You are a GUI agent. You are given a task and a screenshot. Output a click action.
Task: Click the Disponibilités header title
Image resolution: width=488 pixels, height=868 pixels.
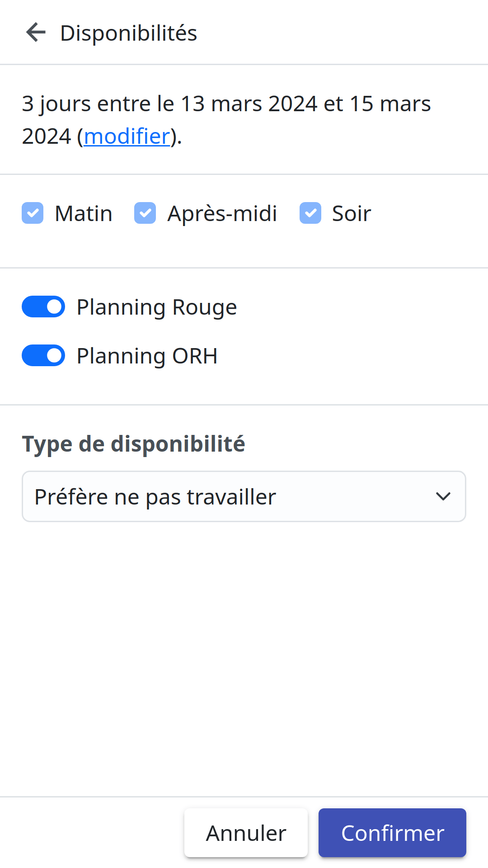coord(129,32)
